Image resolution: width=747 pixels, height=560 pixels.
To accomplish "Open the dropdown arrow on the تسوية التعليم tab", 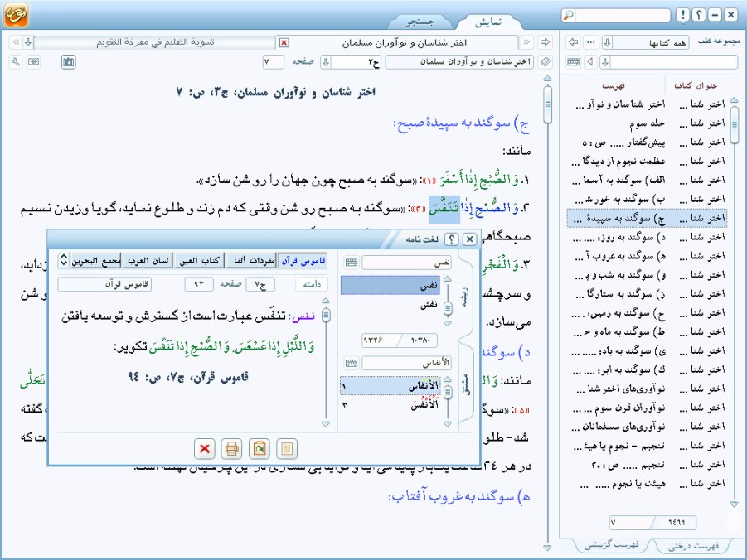I will (x=28, y=42).
